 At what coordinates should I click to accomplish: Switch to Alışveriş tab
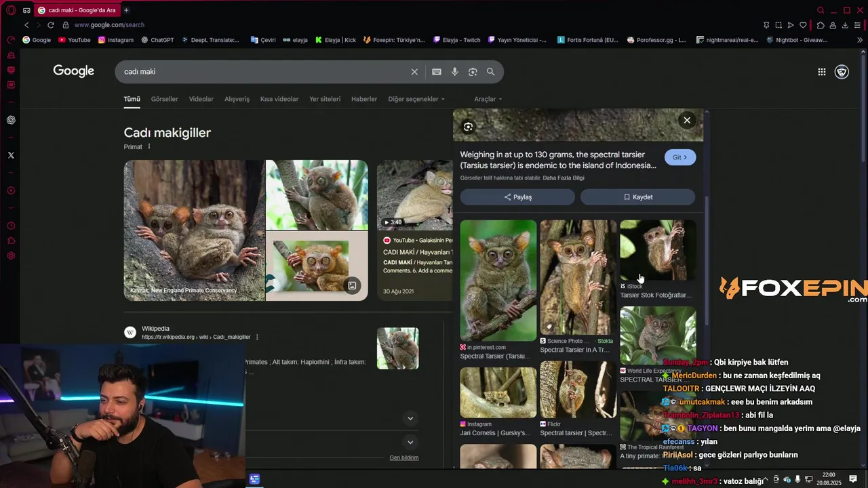point(237,99)
